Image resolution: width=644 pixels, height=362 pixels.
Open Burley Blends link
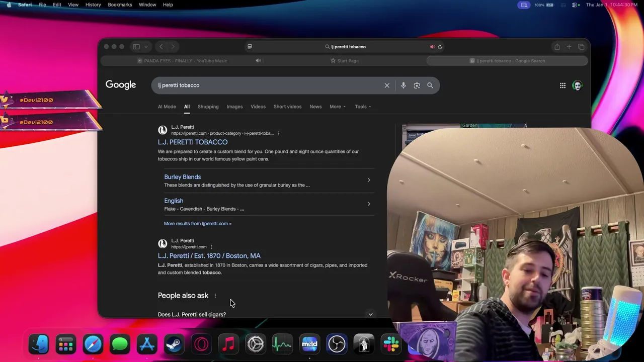pyautogui.click(x=182, y=177)
